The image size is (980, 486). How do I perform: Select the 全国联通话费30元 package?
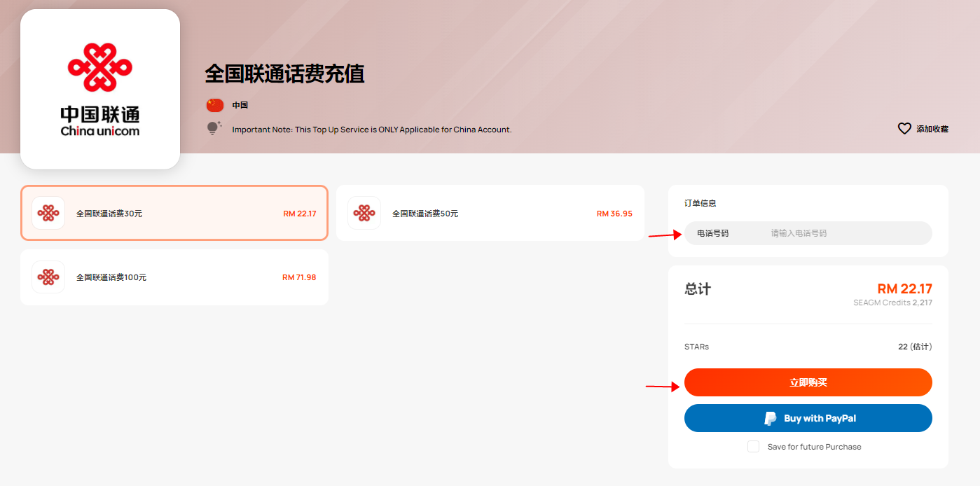[174, 213]
